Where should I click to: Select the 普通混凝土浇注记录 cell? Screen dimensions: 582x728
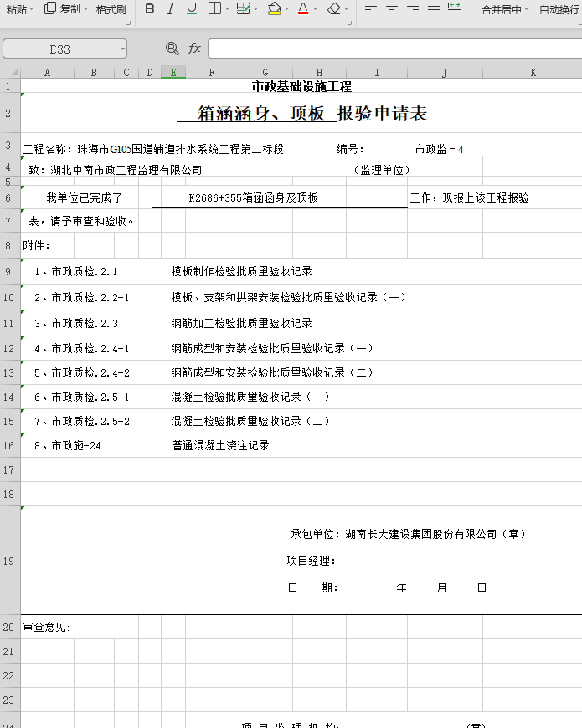point(220,445)
